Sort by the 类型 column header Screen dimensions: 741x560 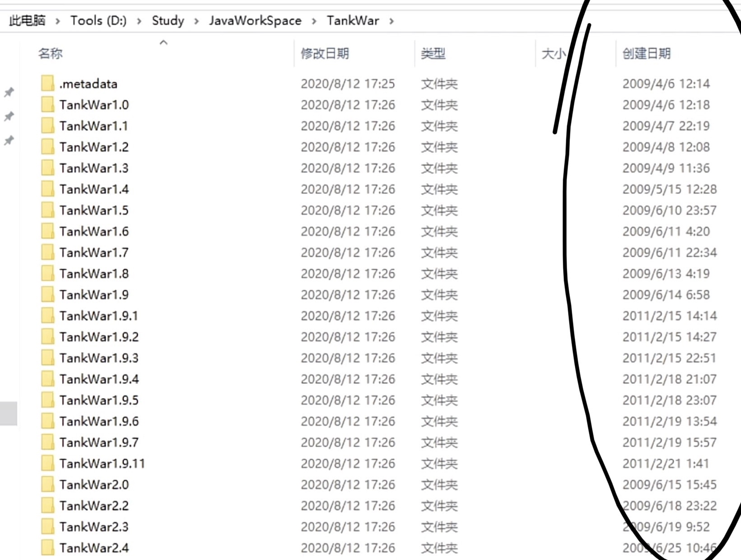coord(433,54)
